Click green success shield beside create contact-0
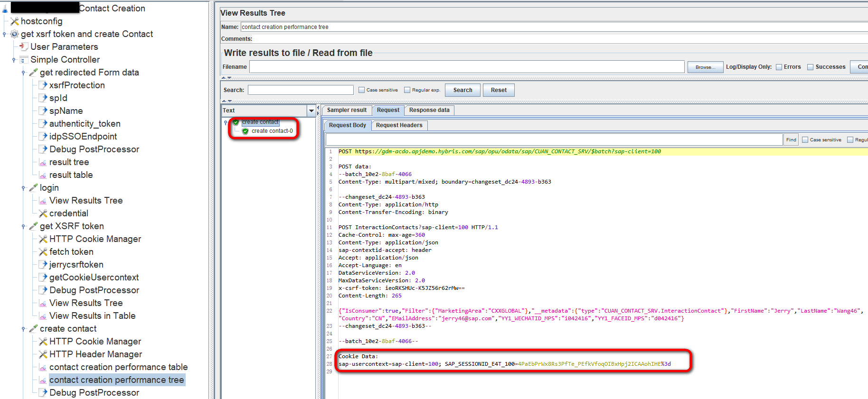The width and height of the screenshot is (868, 399). (245, 131)
